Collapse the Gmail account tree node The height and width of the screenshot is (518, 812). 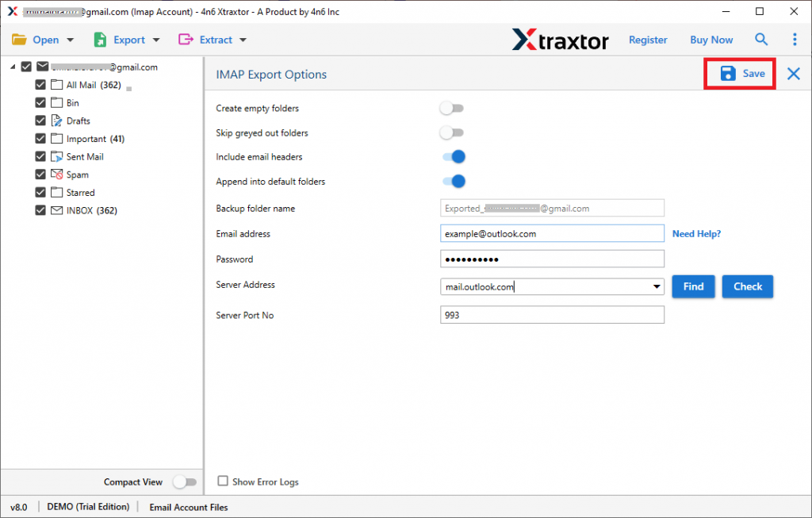click(x=13, y=67)
